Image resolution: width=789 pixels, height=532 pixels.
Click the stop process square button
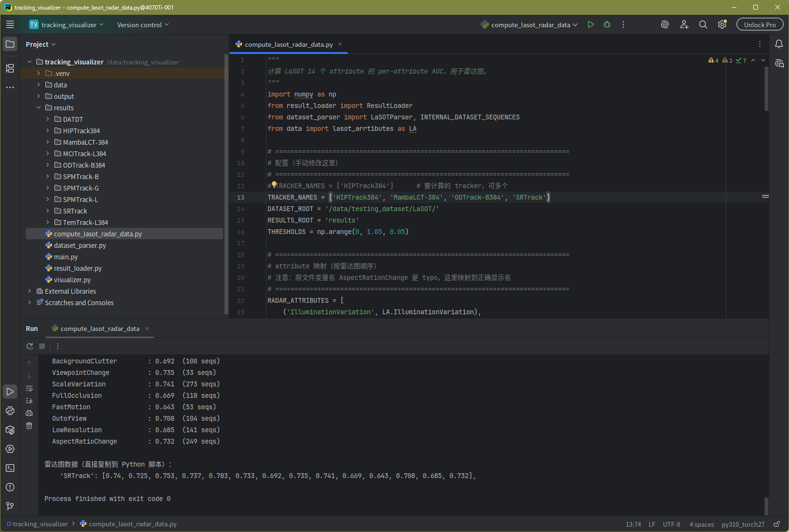click(x=42, y=346)
